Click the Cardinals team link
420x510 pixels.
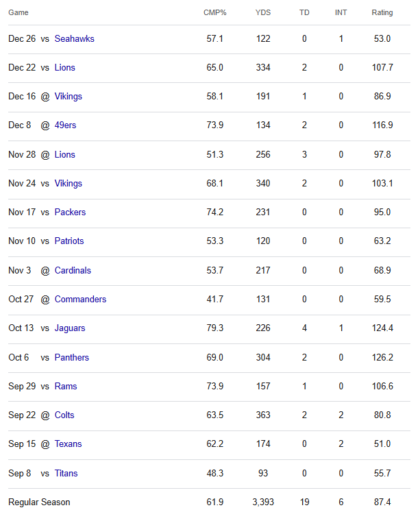(x=73, y=271)
